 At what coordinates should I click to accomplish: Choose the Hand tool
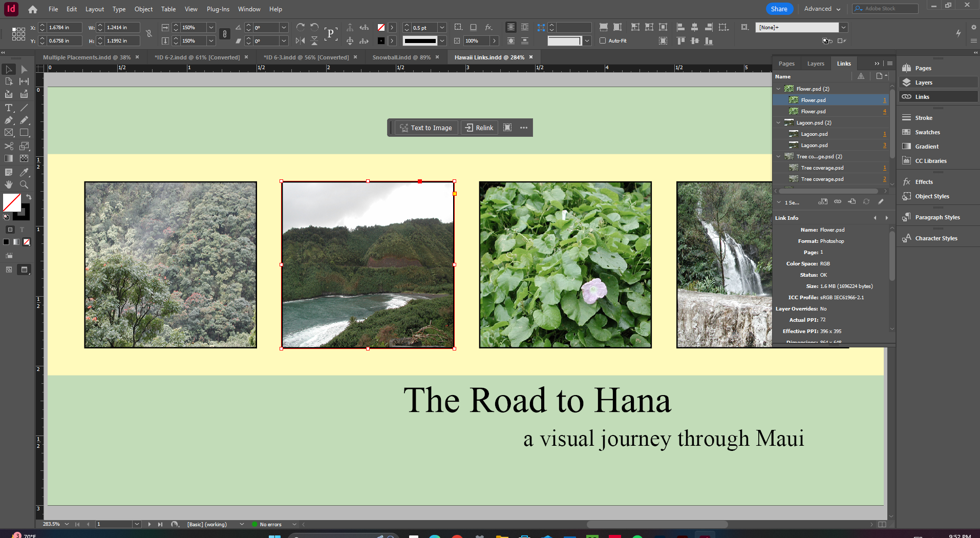(x=9, y=184)
